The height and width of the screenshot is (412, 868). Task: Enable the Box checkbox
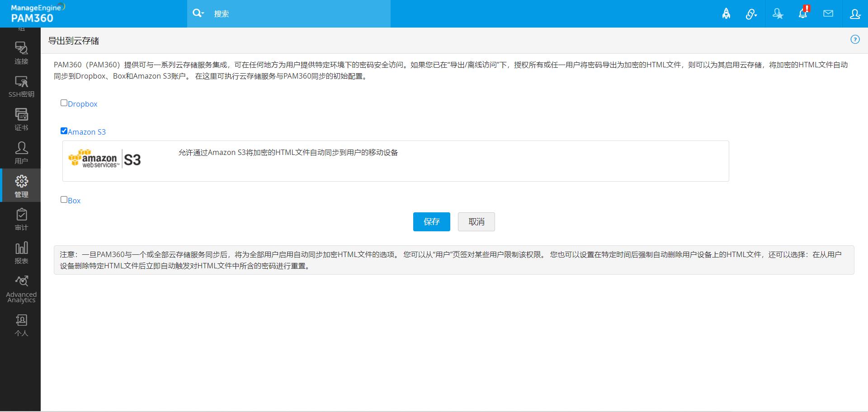pos(64,200)
